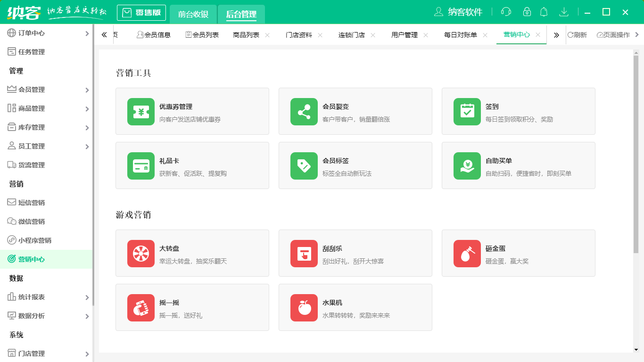Click the 大转盘 lucky wheel icon
The image size is (644, 362).
(x=140, y=253)
